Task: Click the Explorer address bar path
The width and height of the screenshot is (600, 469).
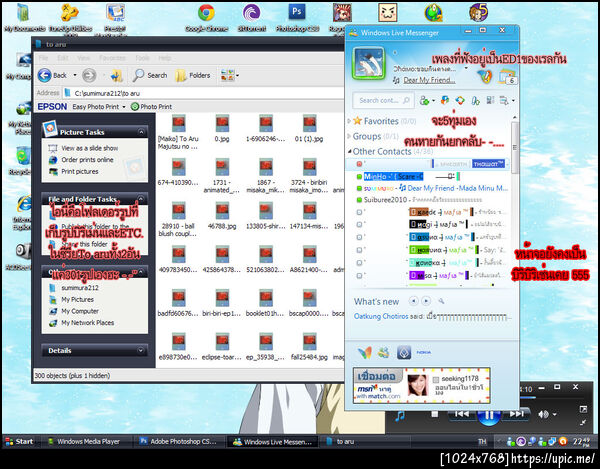Action: point(203,93)
